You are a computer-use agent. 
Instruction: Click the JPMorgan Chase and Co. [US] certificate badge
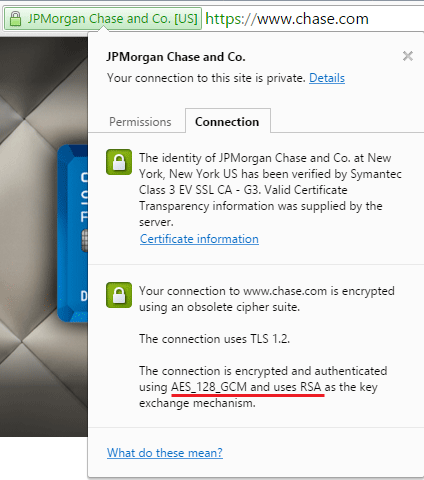point(103,19)
